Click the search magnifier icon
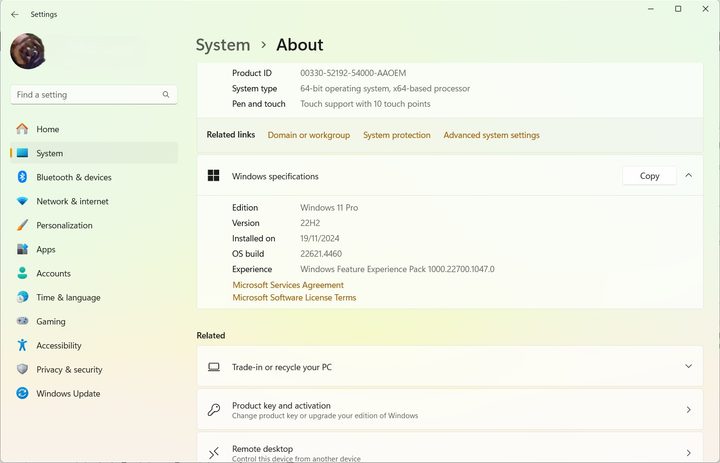 [x=166, y=95]
